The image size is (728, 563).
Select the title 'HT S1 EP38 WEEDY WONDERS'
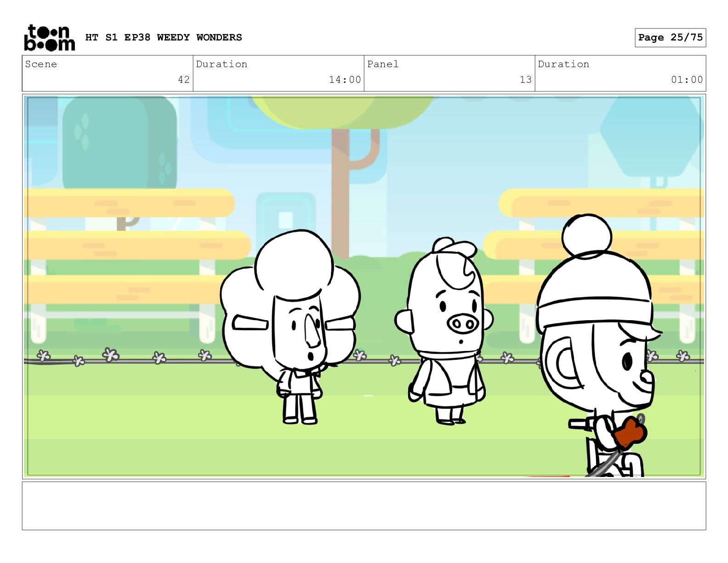[164, 37]
